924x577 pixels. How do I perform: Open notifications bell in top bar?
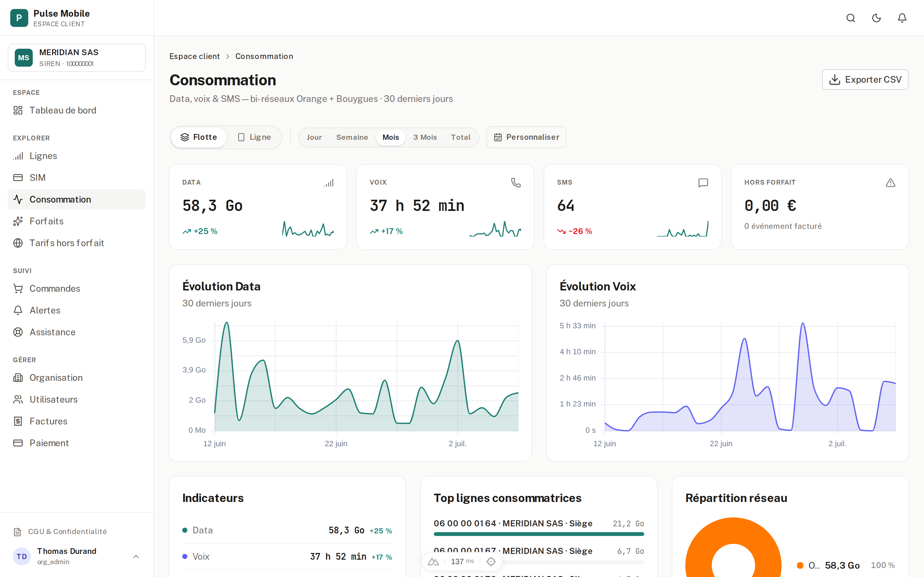click(x=902, y=18)
